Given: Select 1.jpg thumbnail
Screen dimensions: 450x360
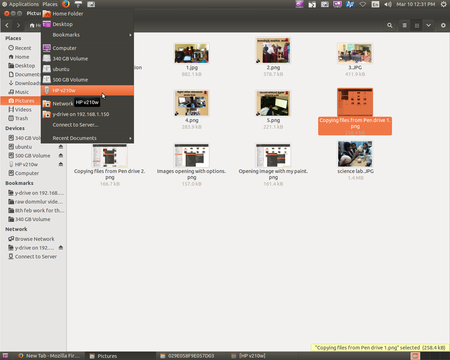Looking at the screenshot, I should click(x=192, y=53).
